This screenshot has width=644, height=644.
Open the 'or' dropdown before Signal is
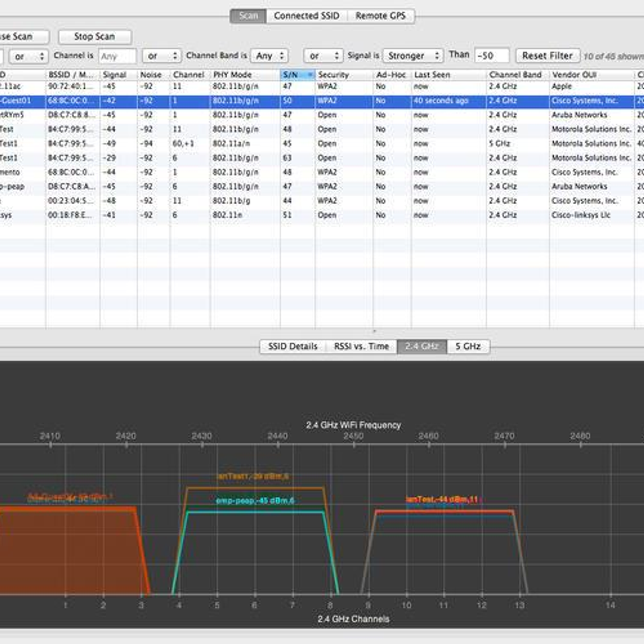[x=324, y=56]
